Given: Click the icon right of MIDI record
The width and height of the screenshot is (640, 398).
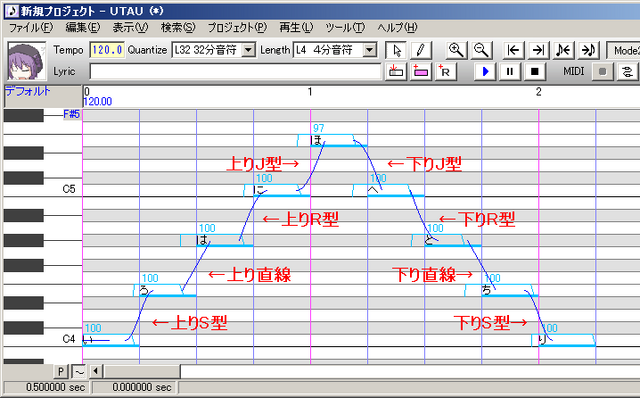Looking at the screenshot, I should (x=627, y=72).
